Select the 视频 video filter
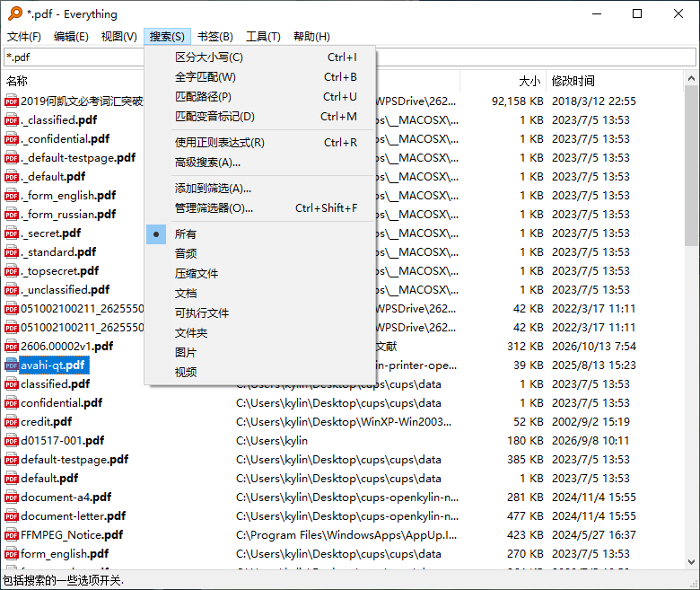 click(260, 372)
